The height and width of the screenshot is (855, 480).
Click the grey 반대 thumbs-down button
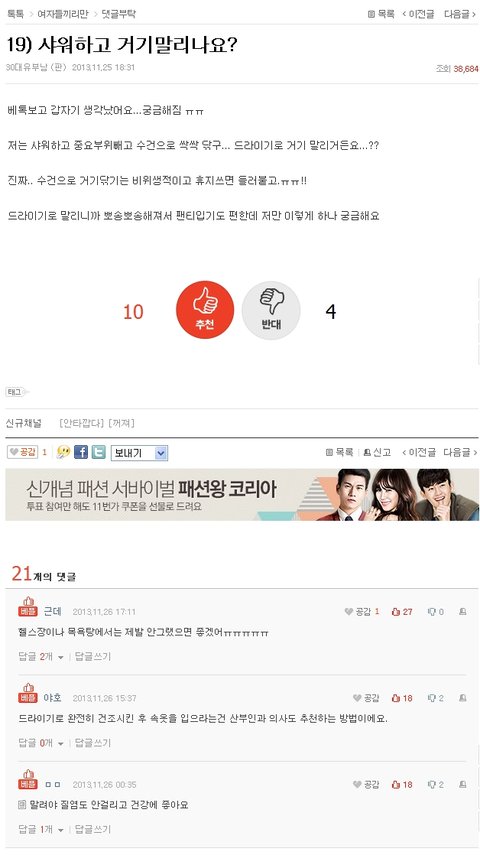coord(271,310)
